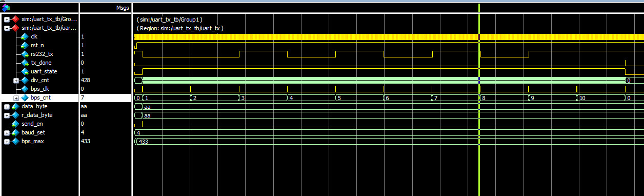Select the bps_cnt signal name
Viewport: 644px width, 196px height.
click(41, 97)
